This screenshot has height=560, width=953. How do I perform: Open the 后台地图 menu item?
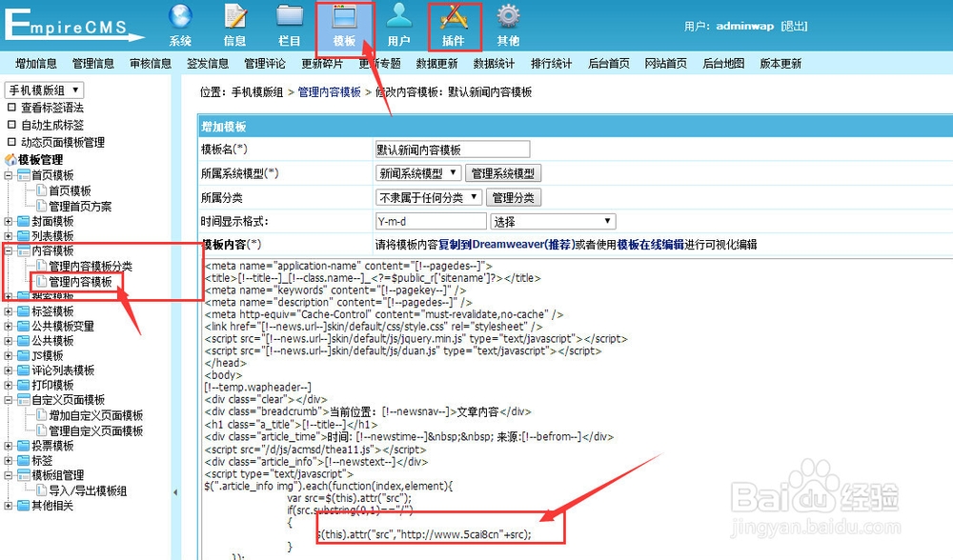[x=723, y=63]
